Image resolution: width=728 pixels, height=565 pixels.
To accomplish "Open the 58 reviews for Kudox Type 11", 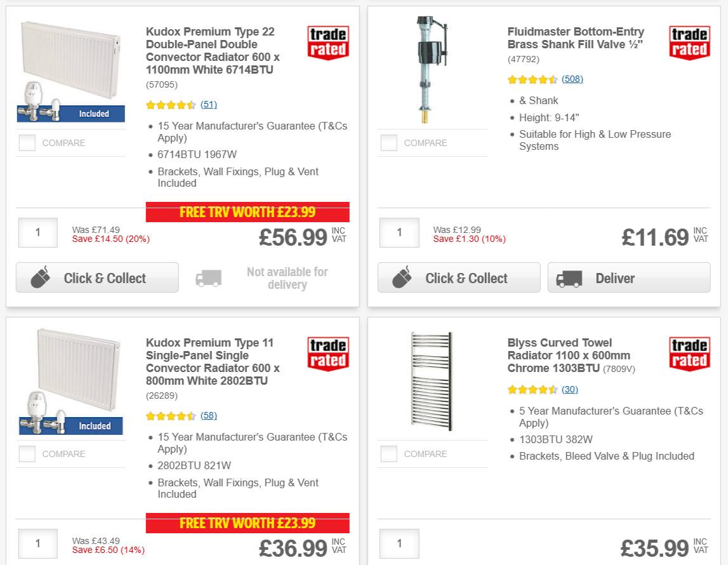I will (x=209, y=416).
